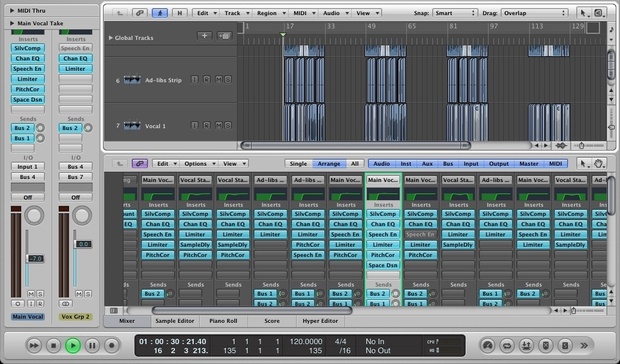Click the Bus 7 output on Vox Grp 2
This screenshot has height=364, width=620.
point(76,177)
